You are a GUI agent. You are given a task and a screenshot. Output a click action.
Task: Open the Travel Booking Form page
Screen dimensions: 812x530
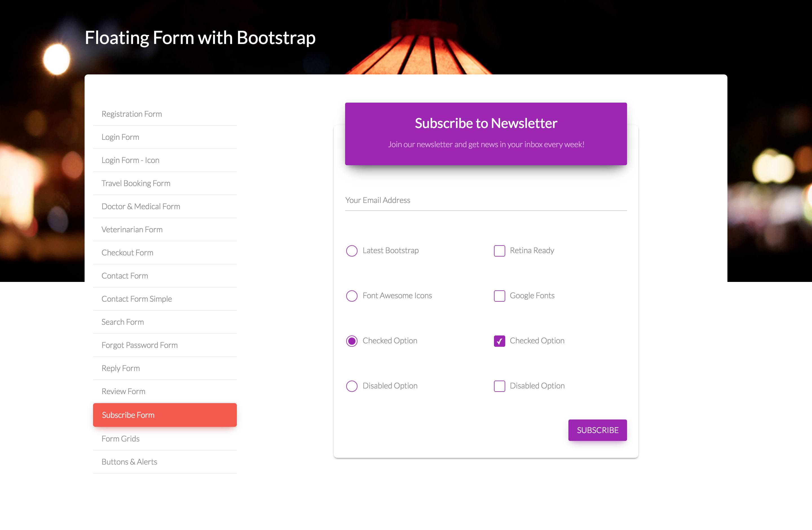point(136,184)
